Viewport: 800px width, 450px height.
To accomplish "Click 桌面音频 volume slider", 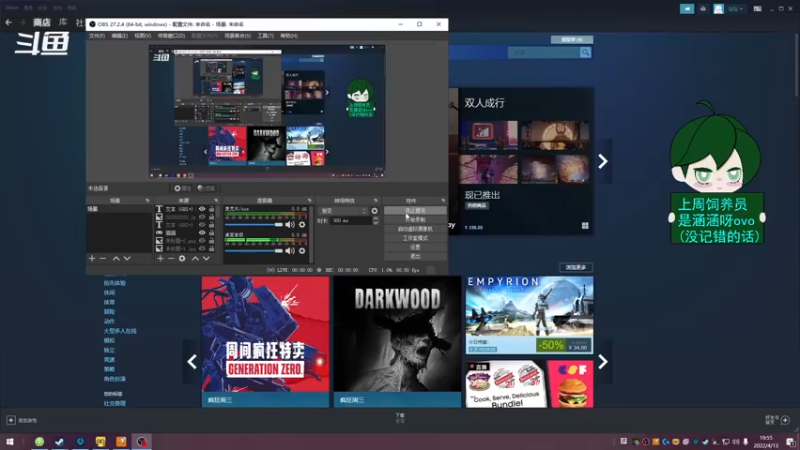I will point(254,251).
